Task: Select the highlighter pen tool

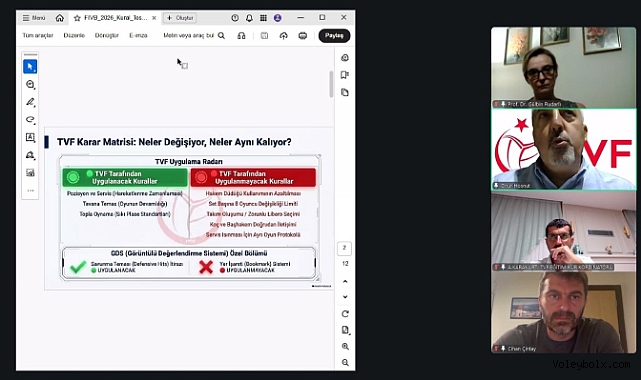Action: pyautogui.click(x=30, y=102)
